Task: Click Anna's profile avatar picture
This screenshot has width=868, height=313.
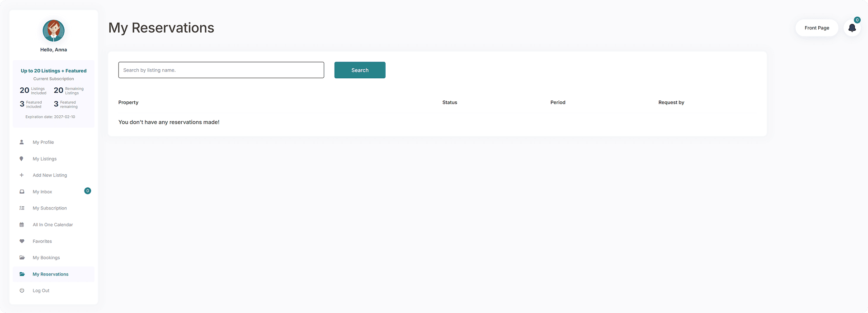Action: [x=53, y=31]
